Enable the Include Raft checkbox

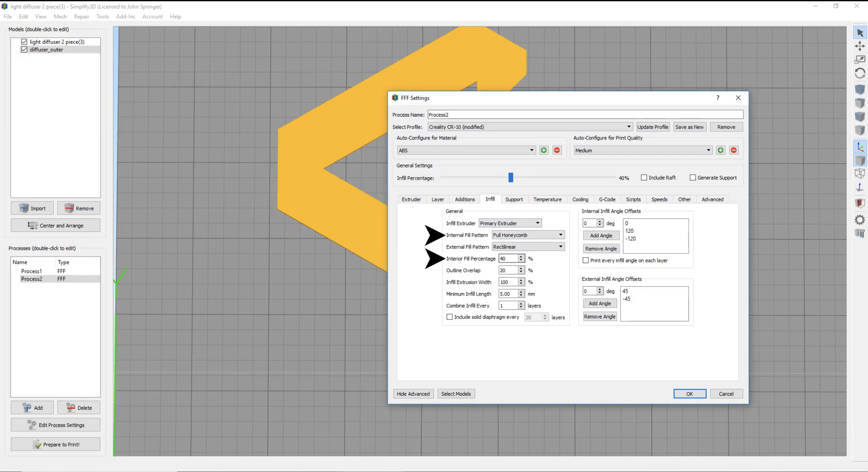click(644, 178)
